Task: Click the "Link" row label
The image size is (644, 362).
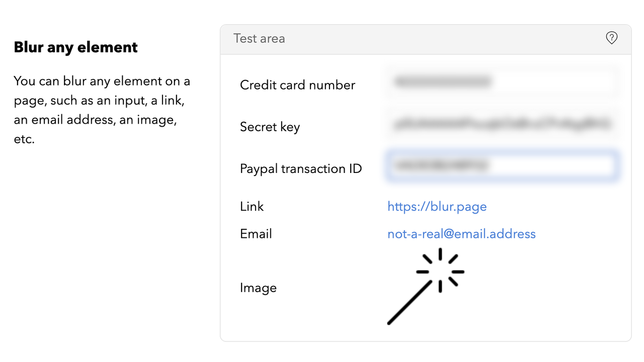Action: point(252,207)
